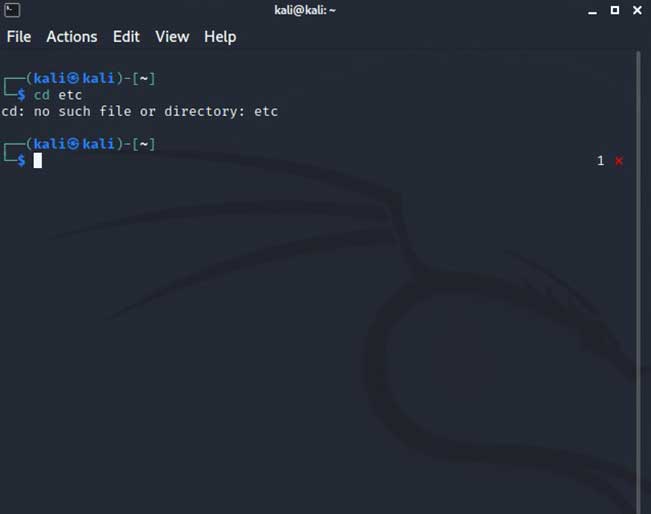Maximize the terminal window
Image resolution: width=651 pixels, height=514 pixels.
(614, 10)
